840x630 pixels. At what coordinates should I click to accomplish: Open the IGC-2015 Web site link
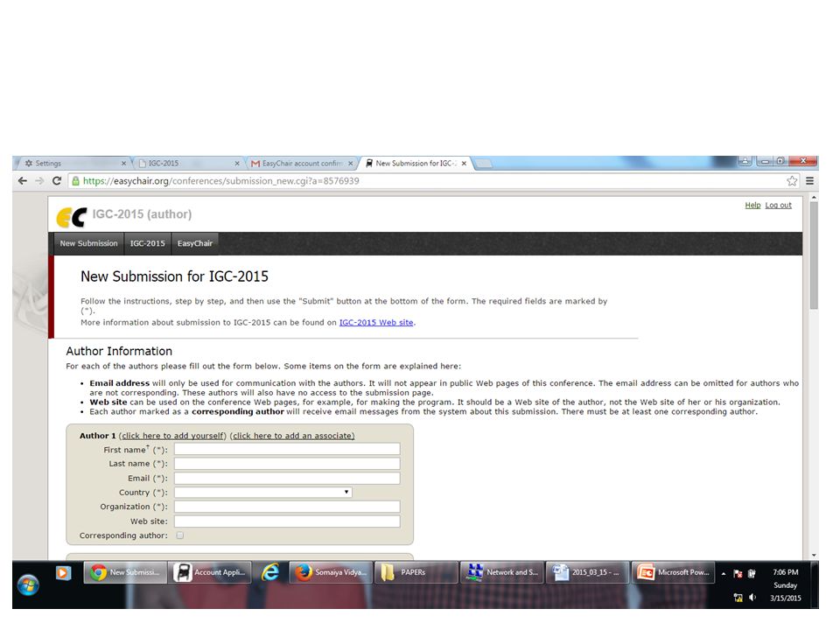(376, 323)
